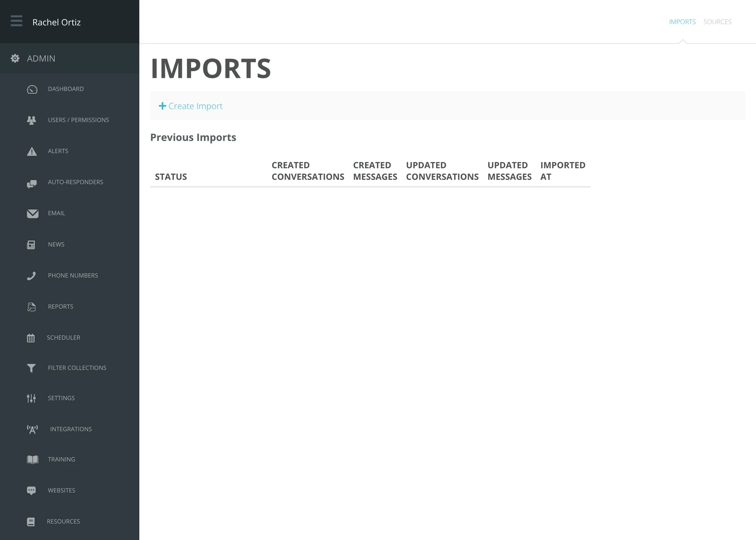Click the ADMIN section header
Viewport: 756px width, 540px height.
41,58
